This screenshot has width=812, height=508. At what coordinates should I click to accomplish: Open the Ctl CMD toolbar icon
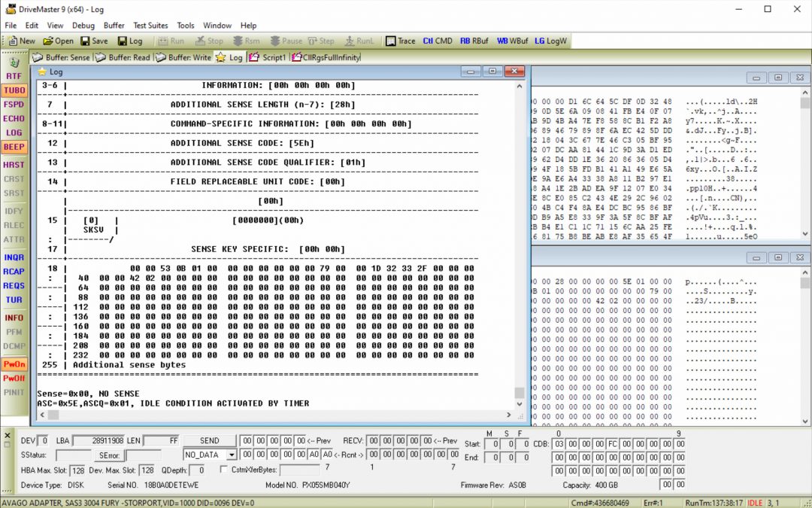pyautogui.click(x=437, y=41)
